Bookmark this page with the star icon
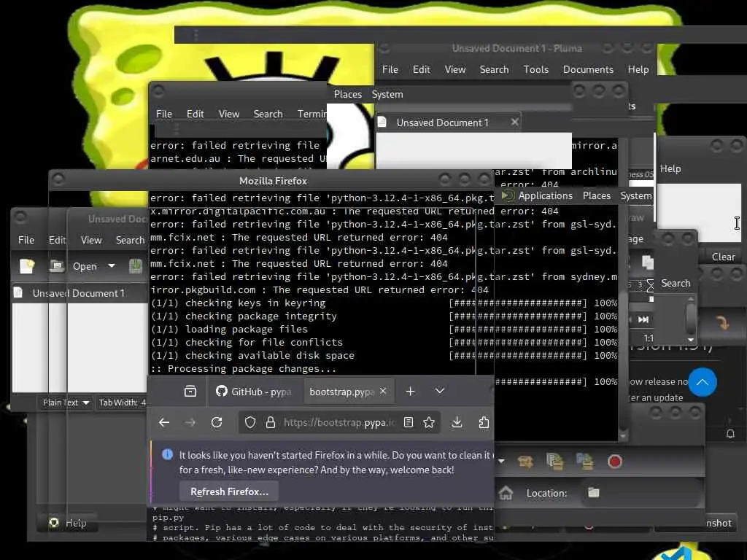This screenshot has width=747, height=560. pyautogui.click(x=429, y=422)
